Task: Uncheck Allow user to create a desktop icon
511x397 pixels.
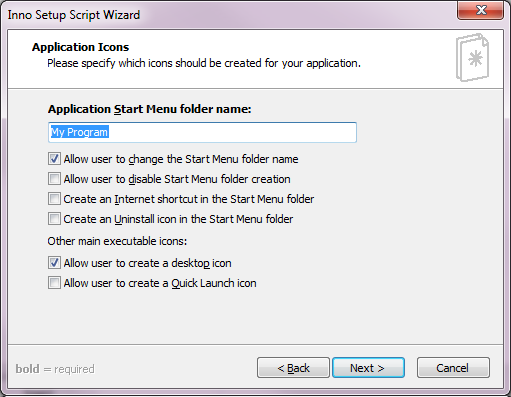Action: tap(54, 263)
